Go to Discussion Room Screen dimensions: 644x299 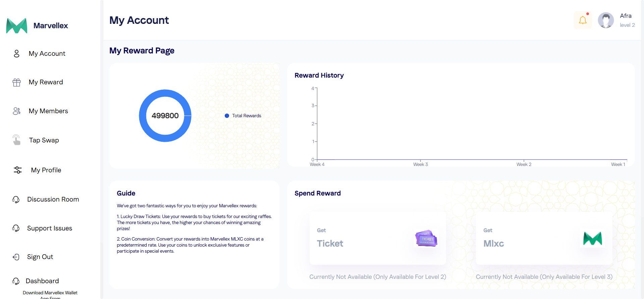tap(53, 200)
